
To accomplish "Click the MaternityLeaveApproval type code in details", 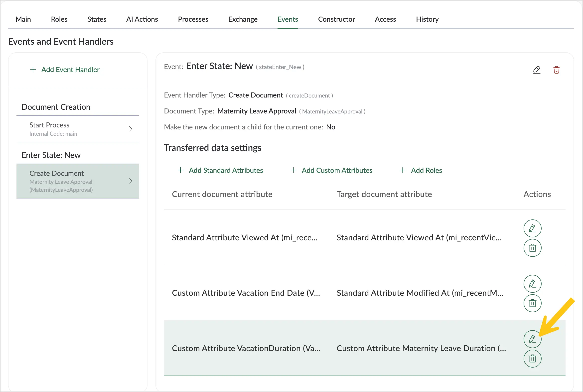I will coord(332,111).
